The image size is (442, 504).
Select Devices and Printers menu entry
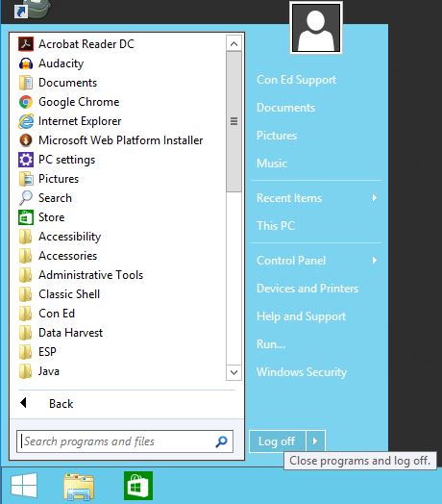point(307,289)
